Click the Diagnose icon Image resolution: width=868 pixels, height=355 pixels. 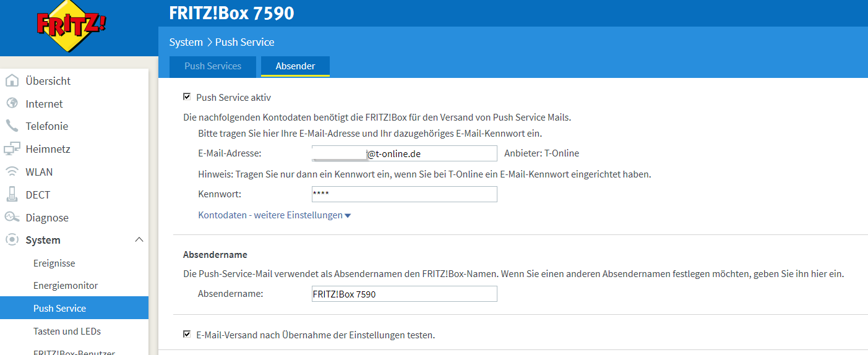12,217
